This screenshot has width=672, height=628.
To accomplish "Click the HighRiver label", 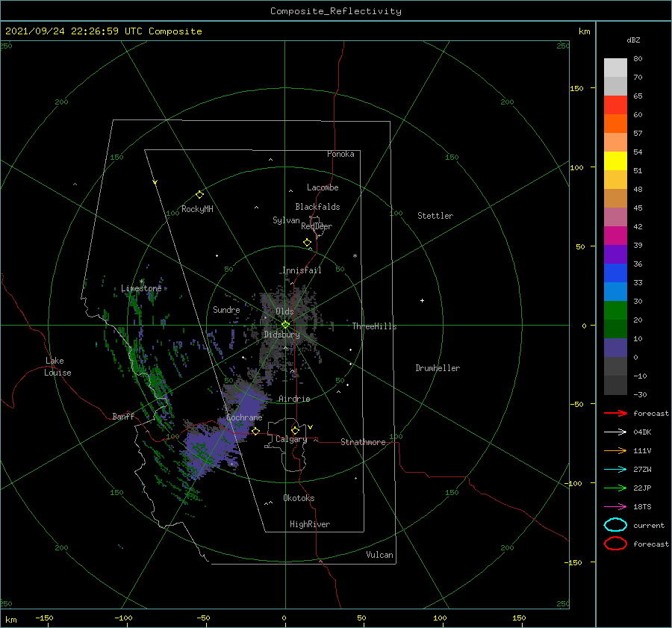I will [x=310, y=524].
